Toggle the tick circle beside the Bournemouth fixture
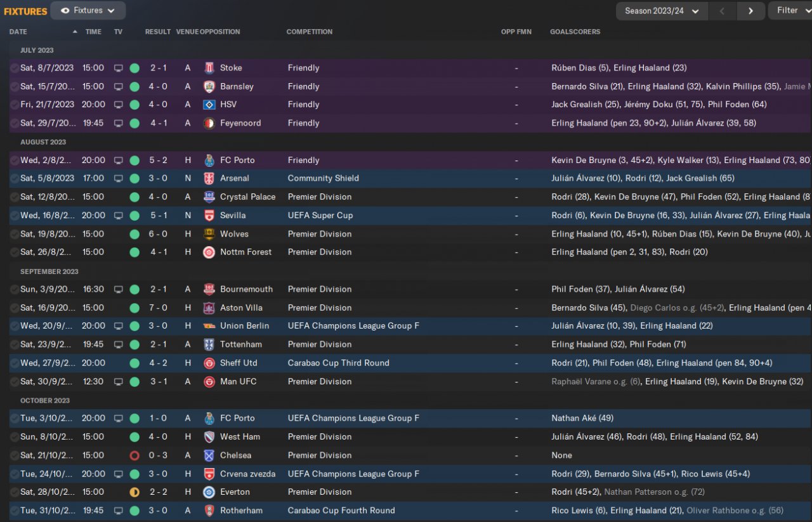This screenshot has height=522, width=812. tap(15, 289)
